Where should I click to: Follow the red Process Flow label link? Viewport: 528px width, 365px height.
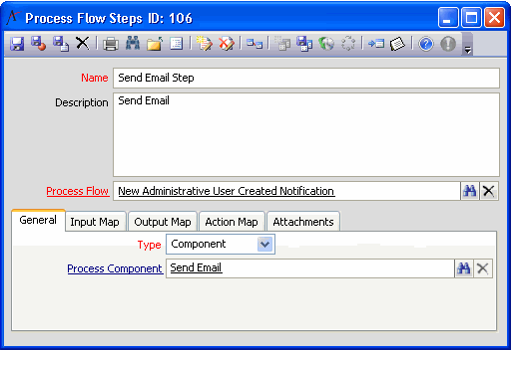pos(78,191)
